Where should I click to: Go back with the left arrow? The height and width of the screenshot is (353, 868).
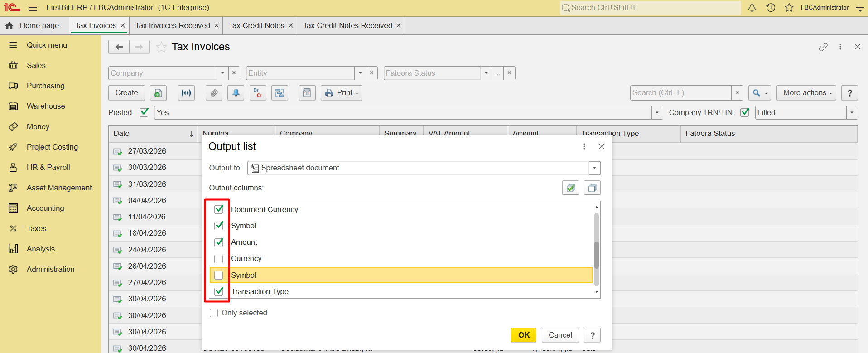[x=119, y=47]
